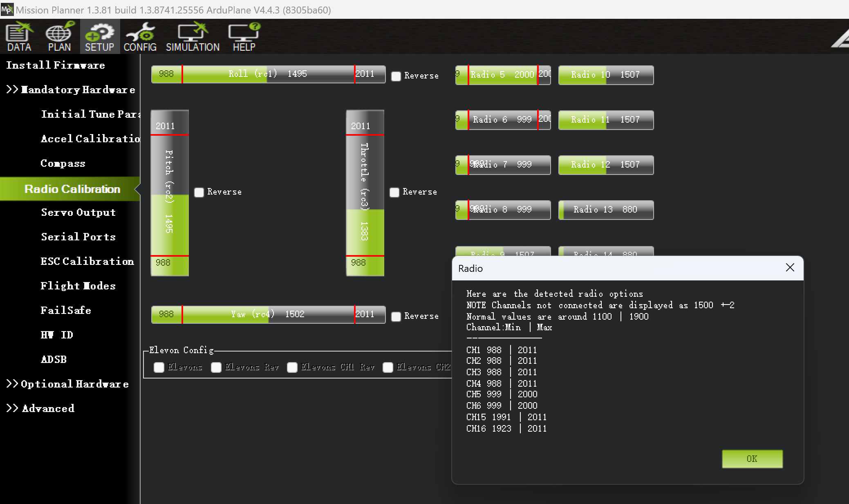Open the SIMULATION screen
Viewport: 849px width, 504px height.
coord(193,36)
